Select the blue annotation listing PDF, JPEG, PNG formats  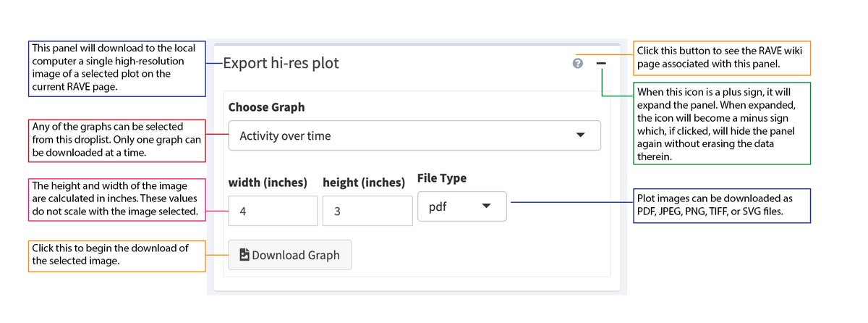tap(722, 206)
